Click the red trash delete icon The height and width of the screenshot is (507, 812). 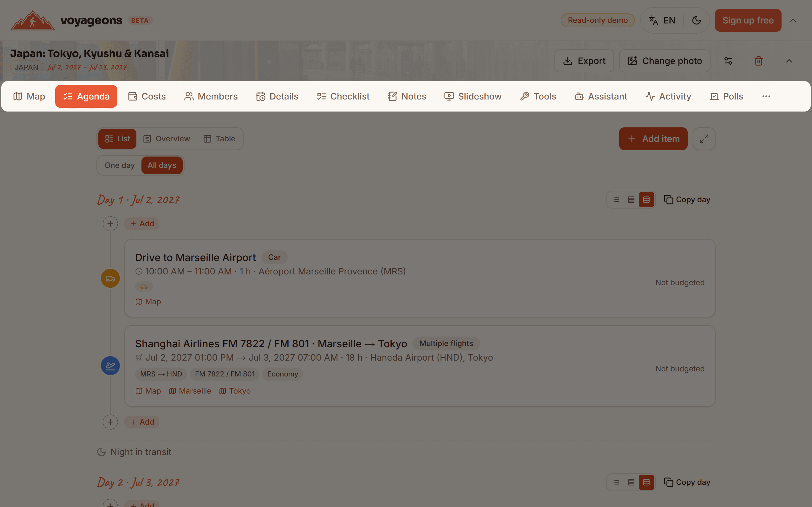tap(759, 61)
